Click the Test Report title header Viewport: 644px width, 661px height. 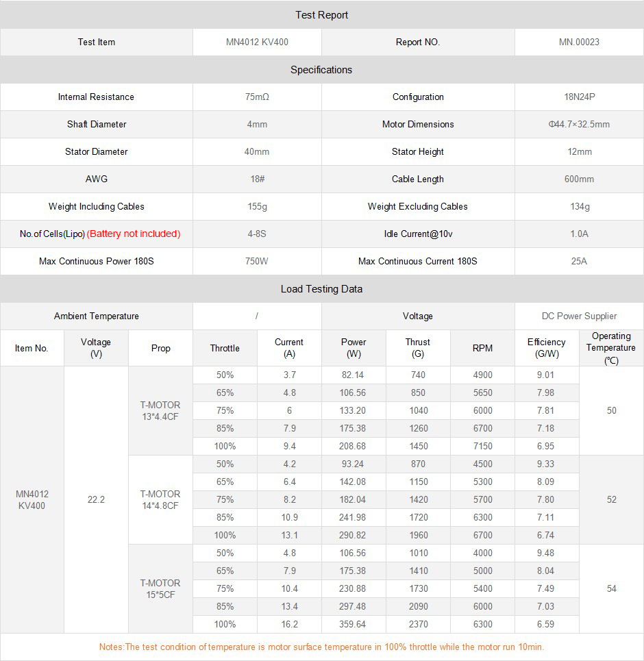click(321, 15)
